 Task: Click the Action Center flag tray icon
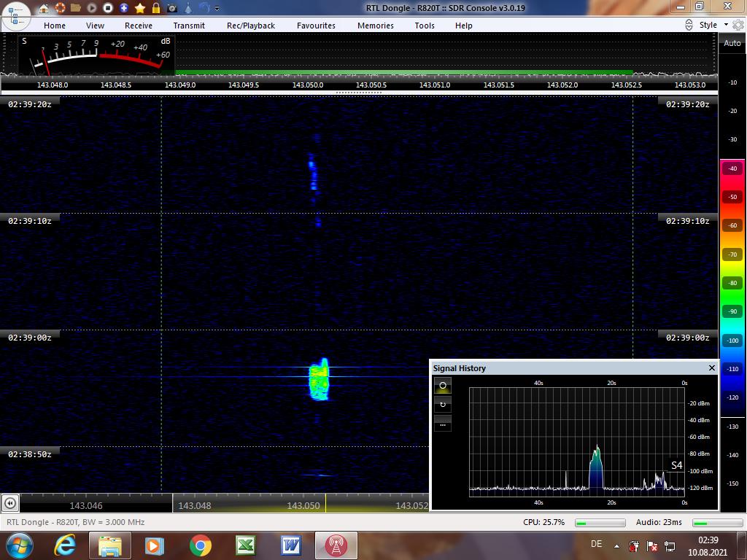tap(652, 546)
